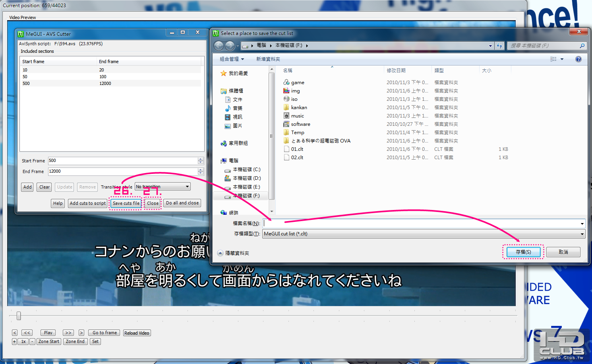Expand the file type MeGUI cut list dropdown
The width and height of the screenshot is (592, 364).
click(x=424, y=234)
